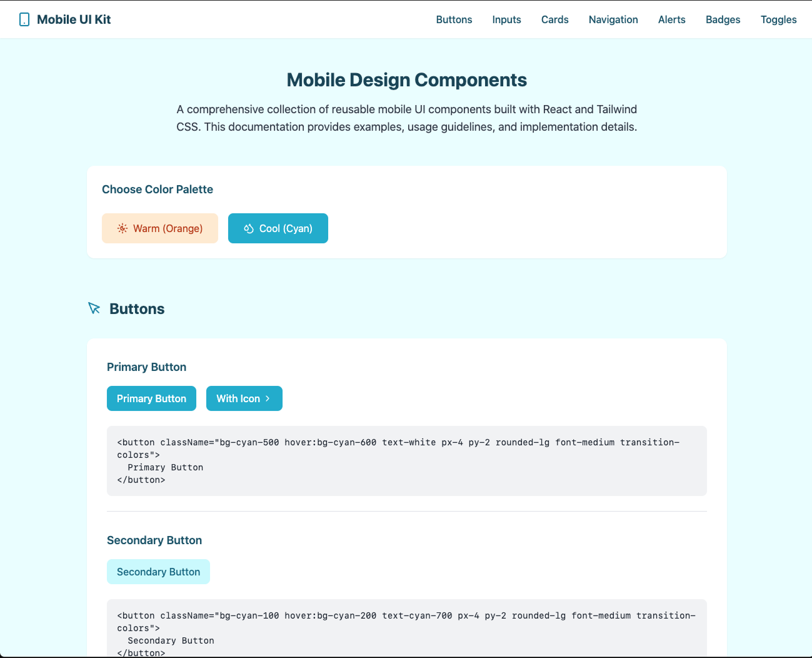Viewport: 812px width, 658px height.
Task: Click the chevron arrow in With Icon button
Action: tap(268, 398)
